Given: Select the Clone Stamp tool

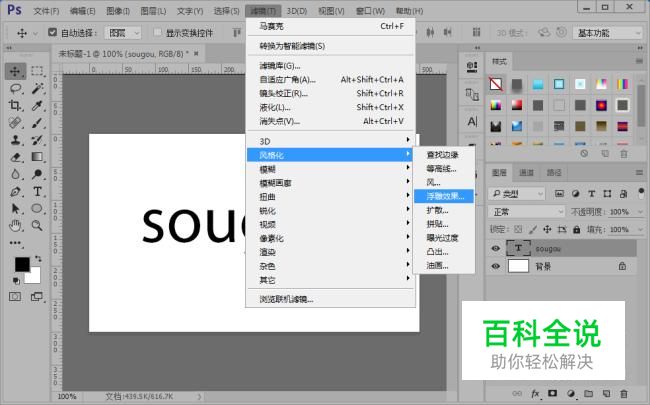Looking at the screenshot, I should (15, 140).
